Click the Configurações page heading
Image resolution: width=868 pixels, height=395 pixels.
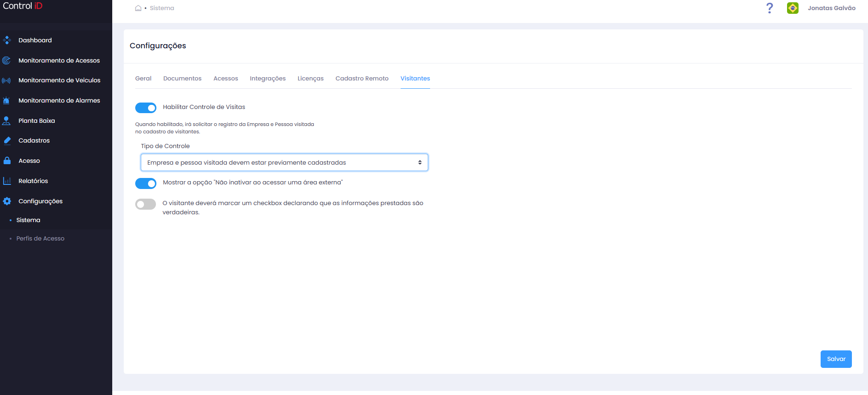click(158, 46)
